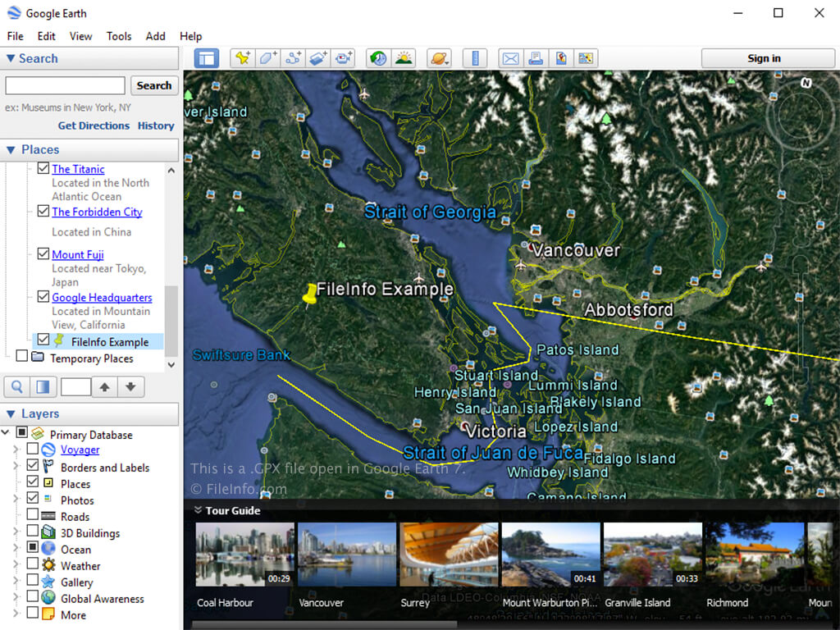Uncheck Mount Fuji place checkbox
This screenshot has height=630, width=840.
coord(43,253)
